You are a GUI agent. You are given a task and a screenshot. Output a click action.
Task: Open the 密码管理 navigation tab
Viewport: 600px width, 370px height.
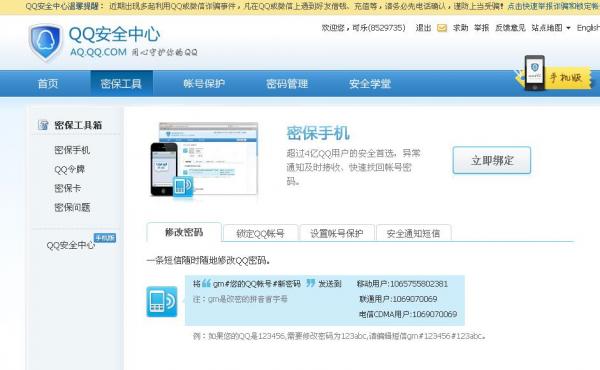pyautogui.click(x=287, y=83)
